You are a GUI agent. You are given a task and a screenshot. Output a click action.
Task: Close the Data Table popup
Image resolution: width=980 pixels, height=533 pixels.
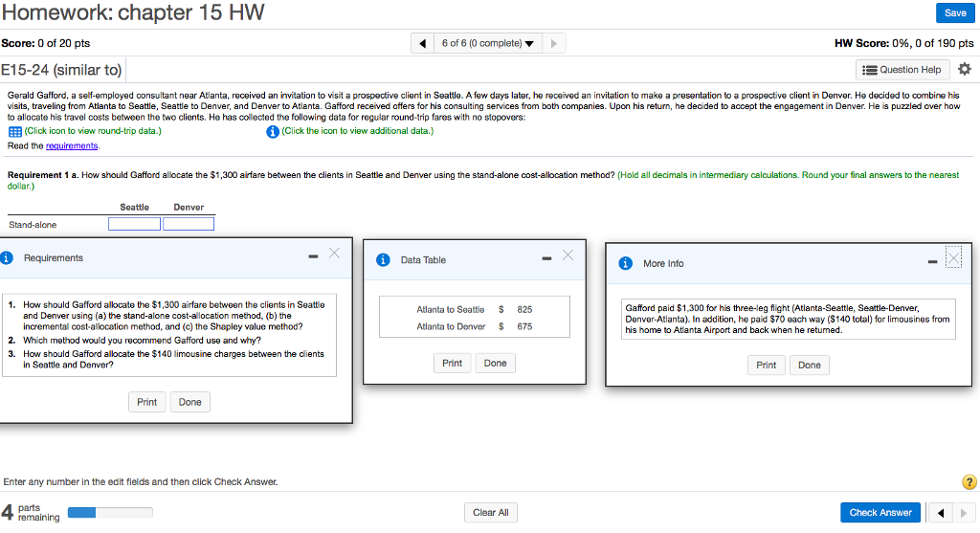click(x=568, y=255)
